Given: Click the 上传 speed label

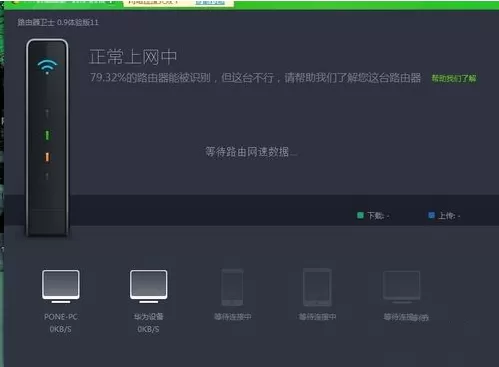Looking at the screenshot, I should 449,216.
